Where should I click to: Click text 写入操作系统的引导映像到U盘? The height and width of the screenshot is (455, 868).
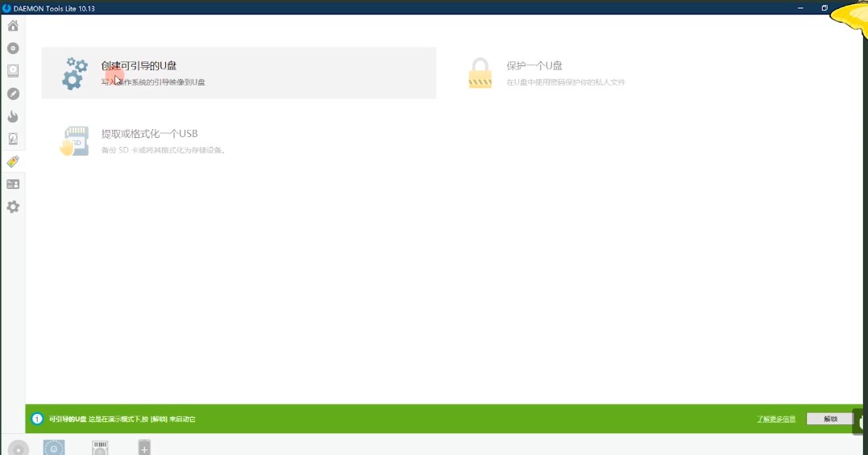click(153, 82)
